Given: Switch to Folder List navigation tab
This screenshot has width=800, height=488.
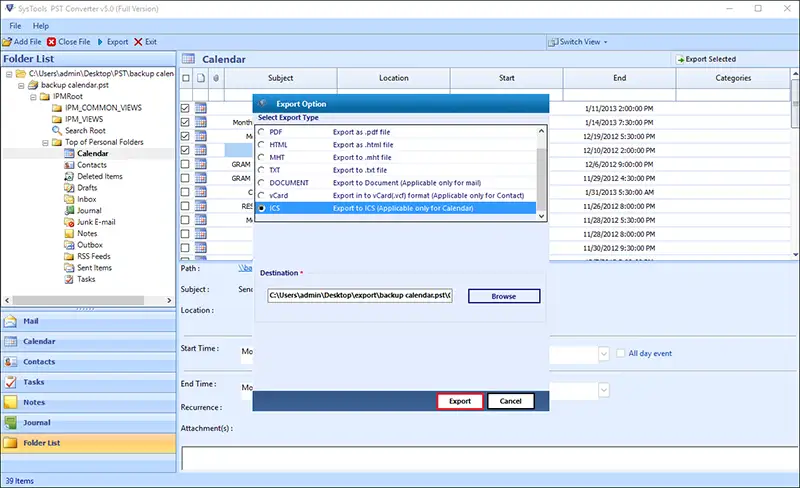Looking at the screenshot, I should coord(89,443).
